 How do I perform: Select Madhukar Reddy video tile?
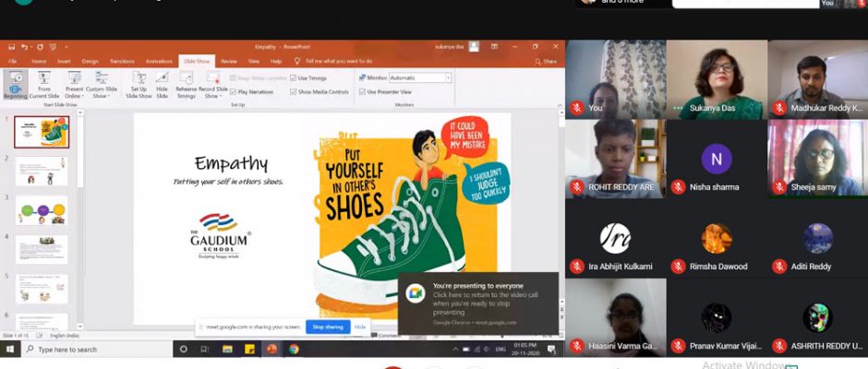click(818, 79)
